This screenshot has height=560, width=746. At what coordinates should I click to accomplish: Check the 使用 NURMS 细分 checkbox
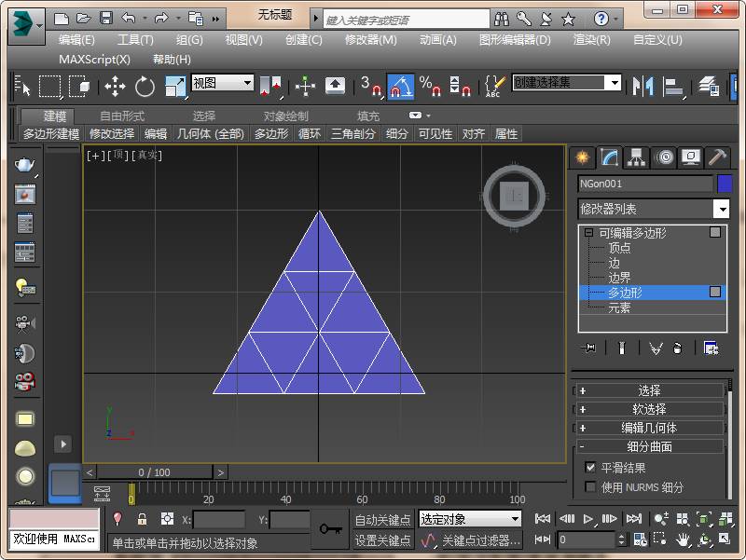(590, 486)
